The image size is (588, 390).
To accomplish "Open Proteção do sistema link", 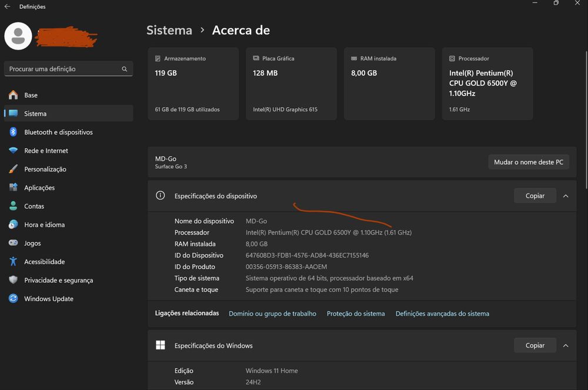I will tap(356, 314).
